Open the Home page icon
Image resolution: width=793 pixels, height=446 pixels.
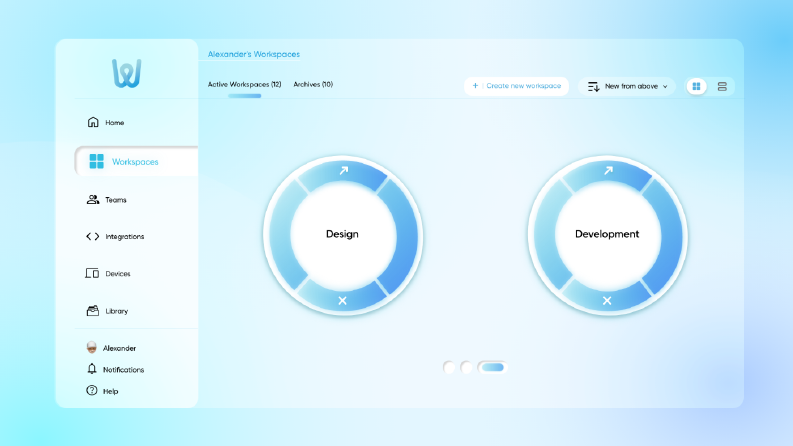93,122
